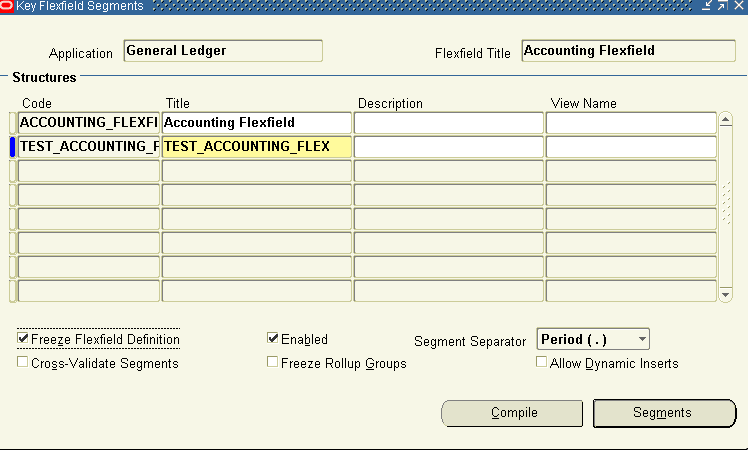Click View Name cell of Accounting Flexfield row
Image resolution: width=748 pixels, height=450 pixels.
[631, 123]
